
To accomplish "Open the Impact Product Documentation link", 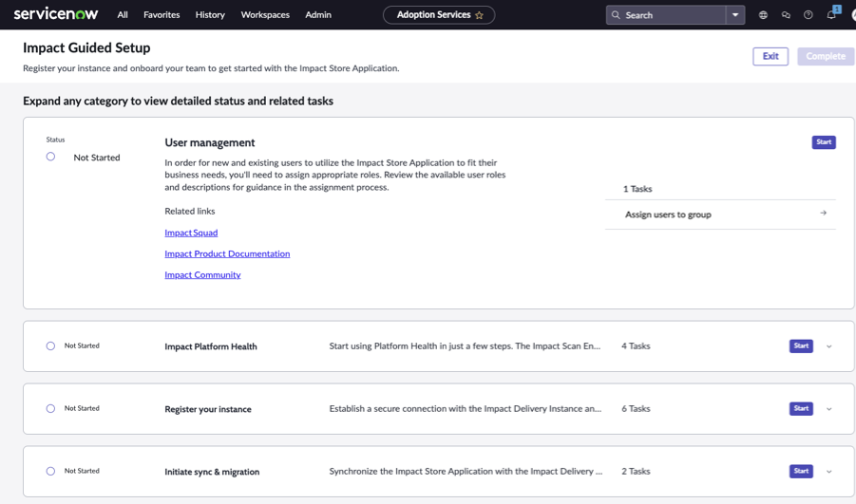I will [227, 254].
